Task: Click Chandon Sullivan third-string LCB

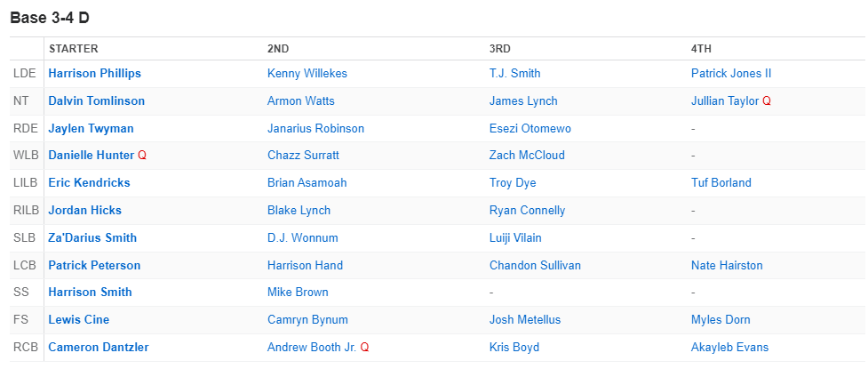Action: coord(535,265)
